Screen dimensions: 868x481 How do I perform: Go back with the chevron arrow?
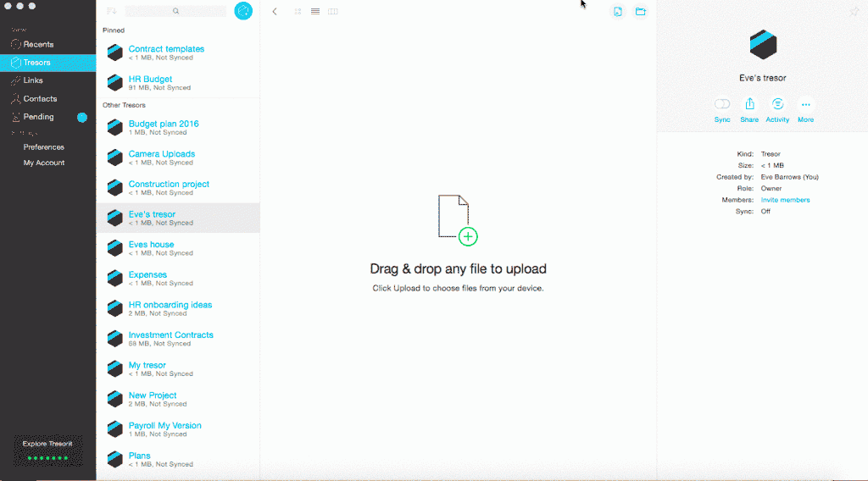[275, 11]
